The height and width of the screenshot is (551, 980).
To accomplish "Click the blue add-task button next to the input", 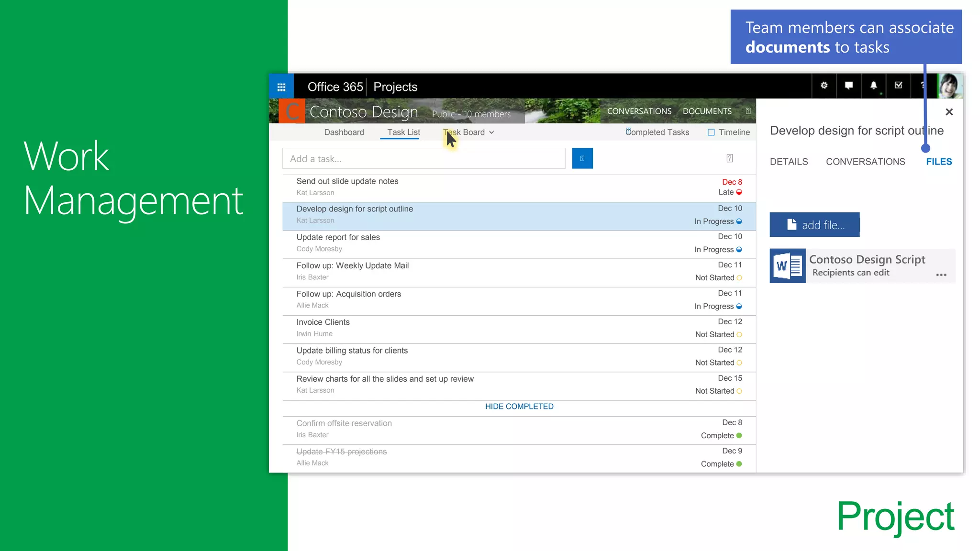I will (582, 158).
